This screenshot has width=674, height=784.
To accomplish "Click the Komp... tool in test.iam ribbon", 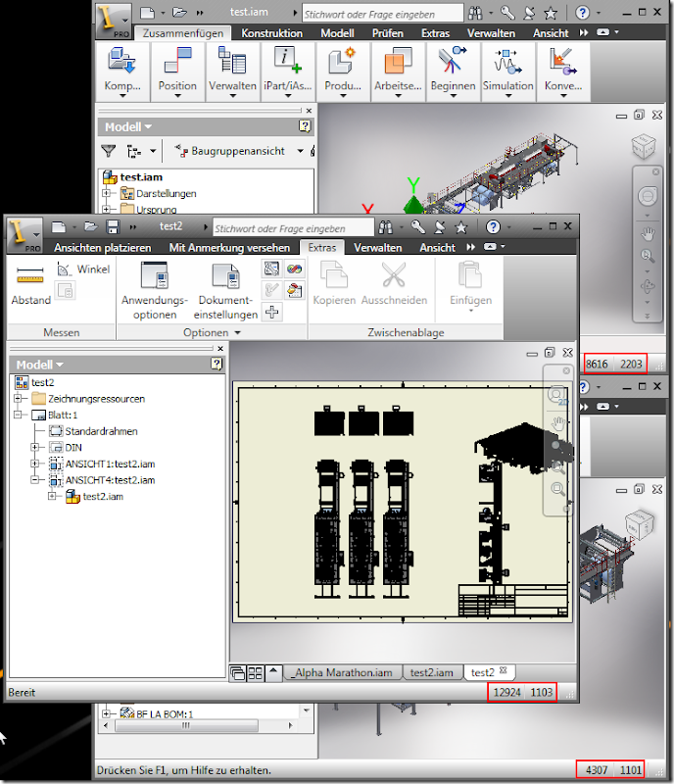I will [x=122, y=71].
